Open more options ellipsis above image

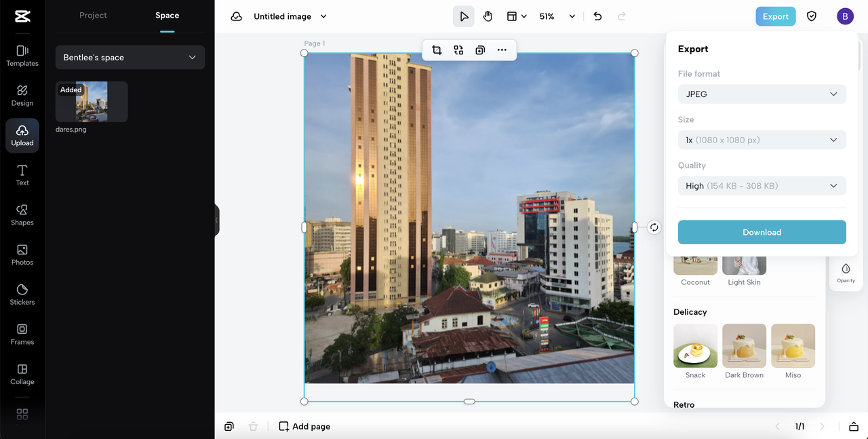click(502, 50)
